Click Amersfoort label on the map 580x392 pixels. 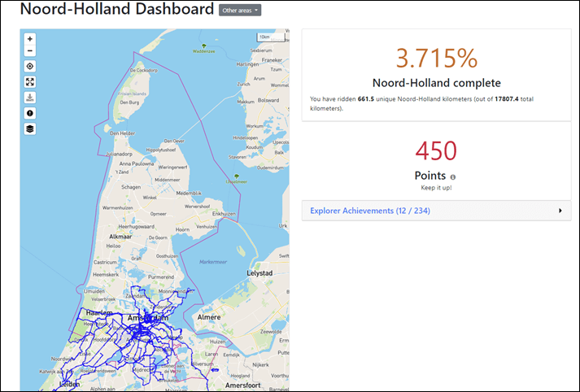tap(242, 385)
